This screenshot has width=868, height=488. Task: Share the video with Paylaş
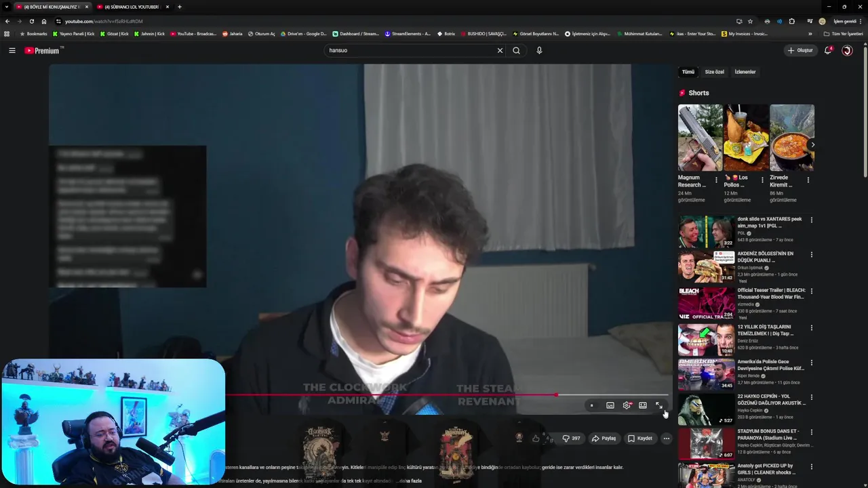point(604,439)
